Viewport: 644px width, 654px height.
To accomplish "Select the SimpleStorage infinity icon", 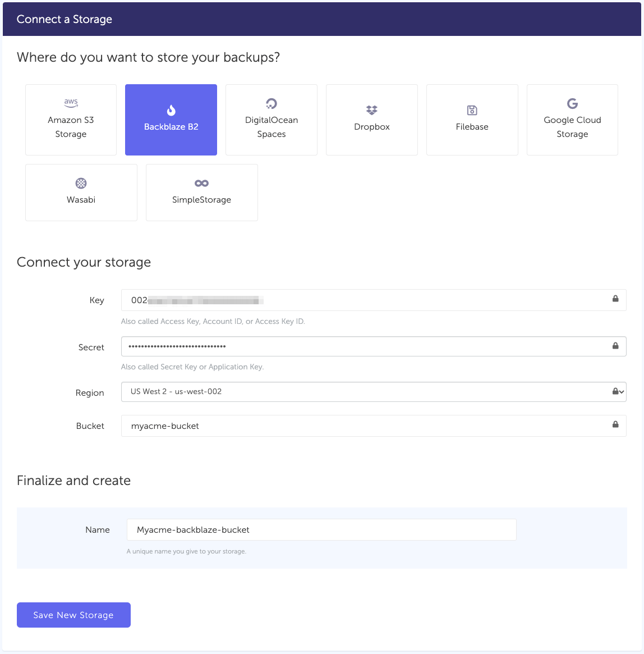I will point(202,183).
